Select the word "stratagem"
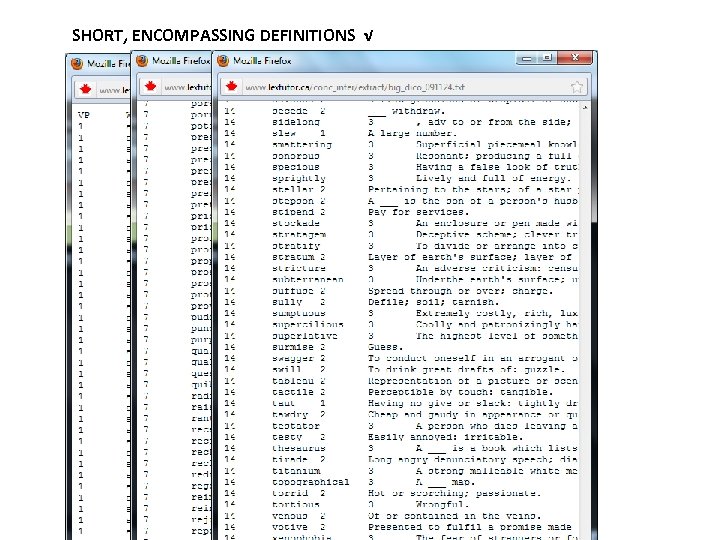This screenshot has width=720, height=540. tap(298, 235)
